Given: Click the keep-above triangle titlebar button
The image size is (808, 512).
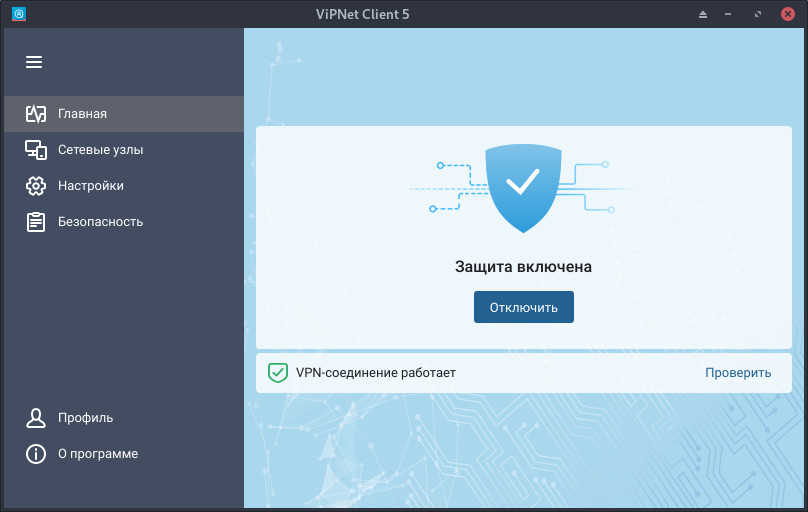Looking at the screenshot, I should (702, 14).
